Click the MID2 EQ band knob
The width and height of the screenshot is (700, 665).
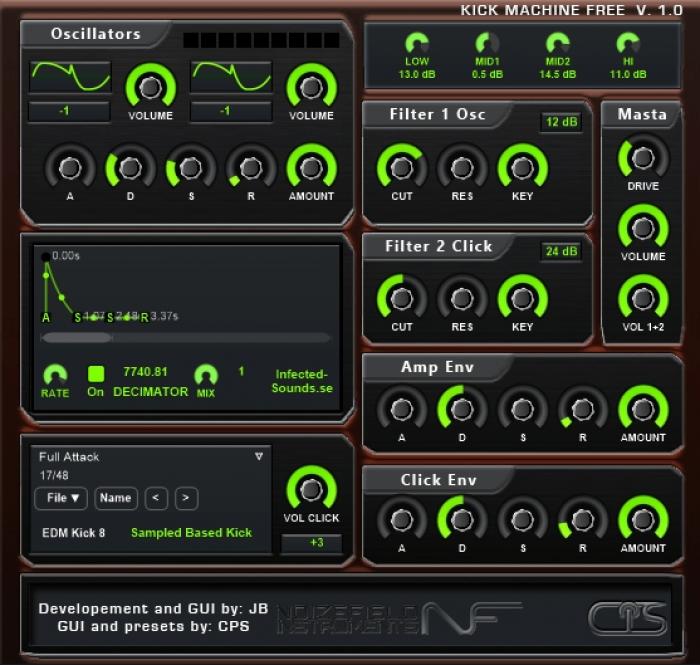pos(557,43)
